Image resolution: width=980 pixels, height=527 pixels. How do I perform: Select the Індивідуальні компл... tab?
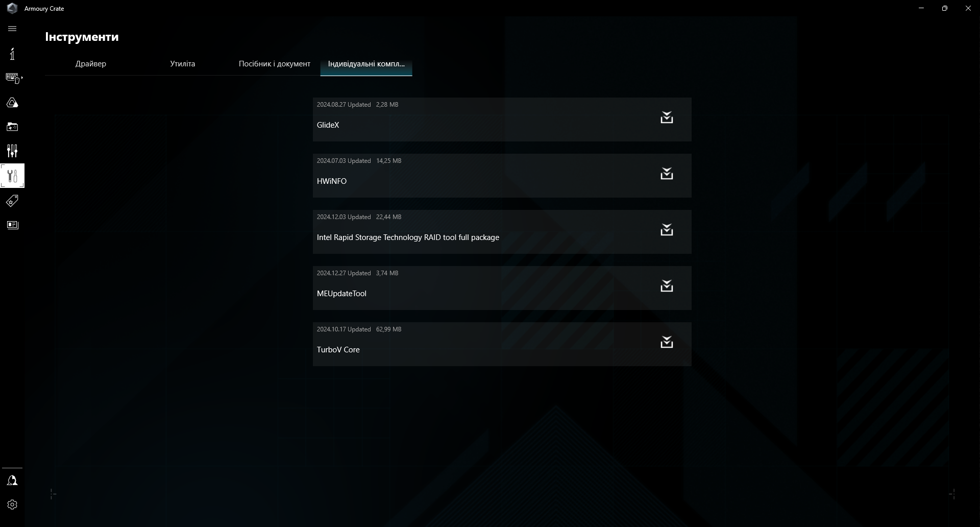click(366, 64)
